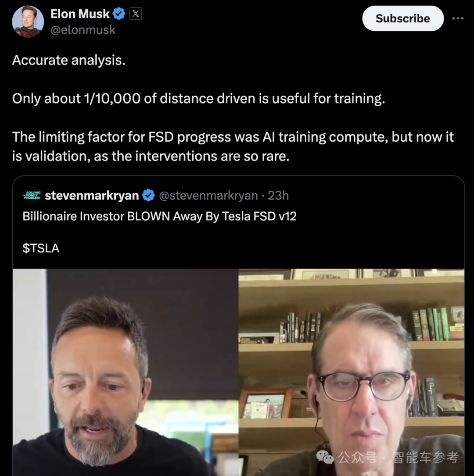Image resolution: width=474 pixels, height=476 pixels.
Task: Click the blue verified badge beside Elon Musk
Action: 119,14
